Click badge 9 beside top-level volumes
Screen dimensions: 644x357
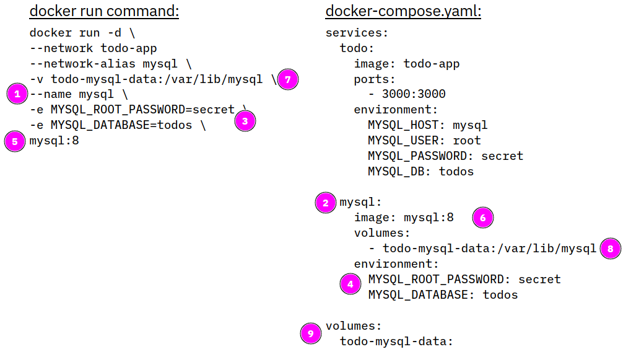(311, 333)
